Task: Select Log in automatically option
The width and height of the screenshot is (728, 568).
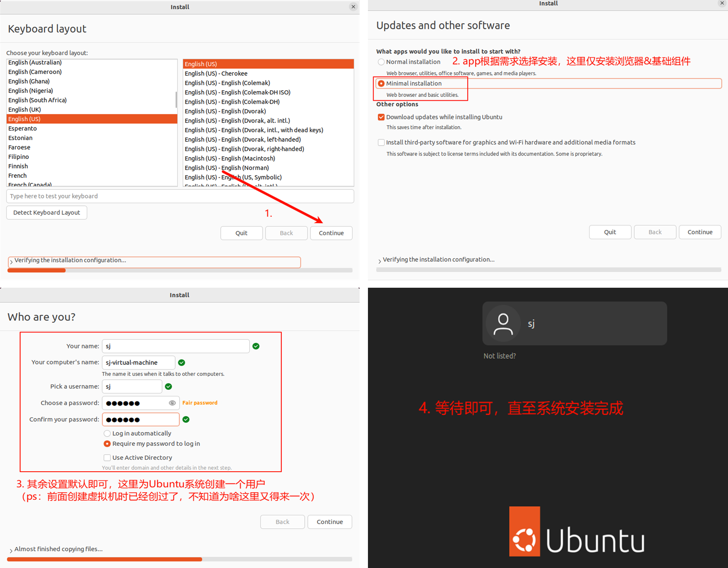Action: [x=107, y=433]
